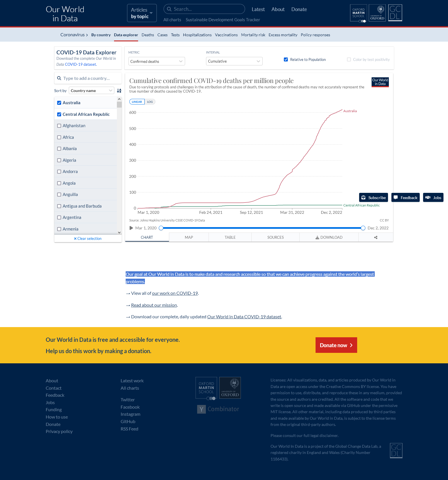Open the DOWNLOAD tab

[329, 237]
